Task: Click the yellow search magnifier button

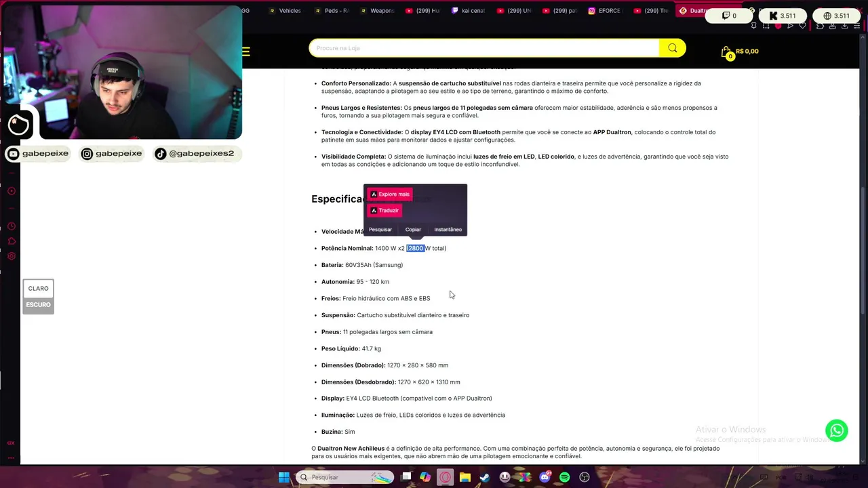Action: (x=672, y=48)
